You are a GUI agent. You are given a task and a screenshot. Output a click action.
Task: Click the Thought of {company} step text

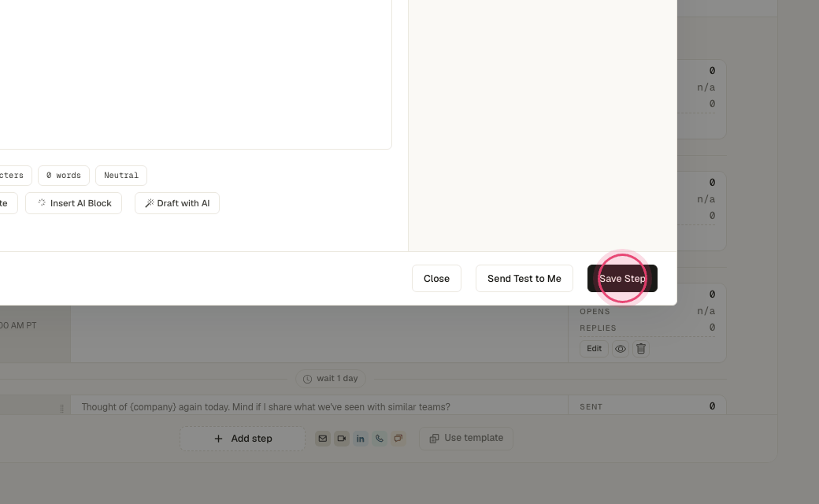[266, 407]
